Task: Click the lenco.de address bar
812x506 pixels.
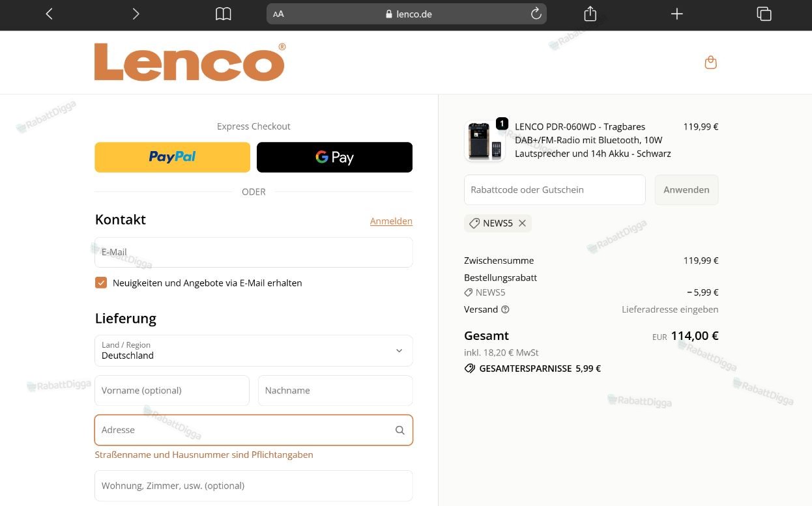Action: pyautogui.click(x=407, y=14)
